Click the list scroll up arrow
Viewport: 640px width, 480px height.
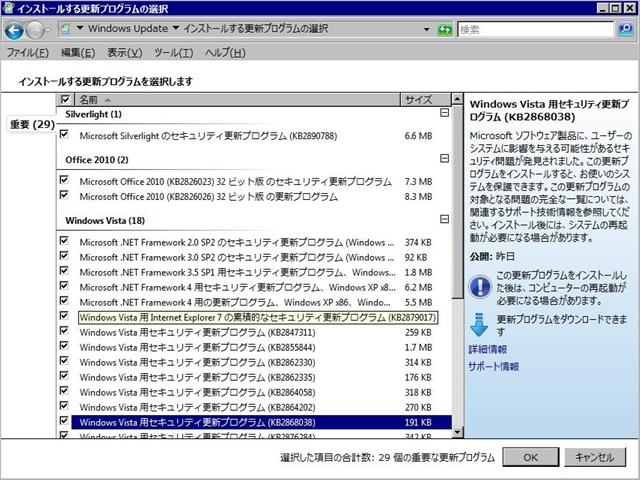pyautogui.click(x=457, y=99)
